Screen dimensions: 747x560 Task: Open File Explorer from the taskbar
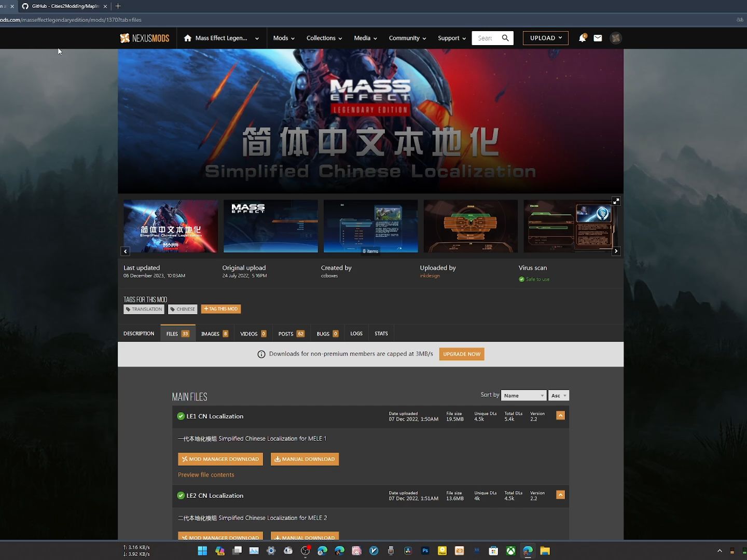[x=545, y=551]
